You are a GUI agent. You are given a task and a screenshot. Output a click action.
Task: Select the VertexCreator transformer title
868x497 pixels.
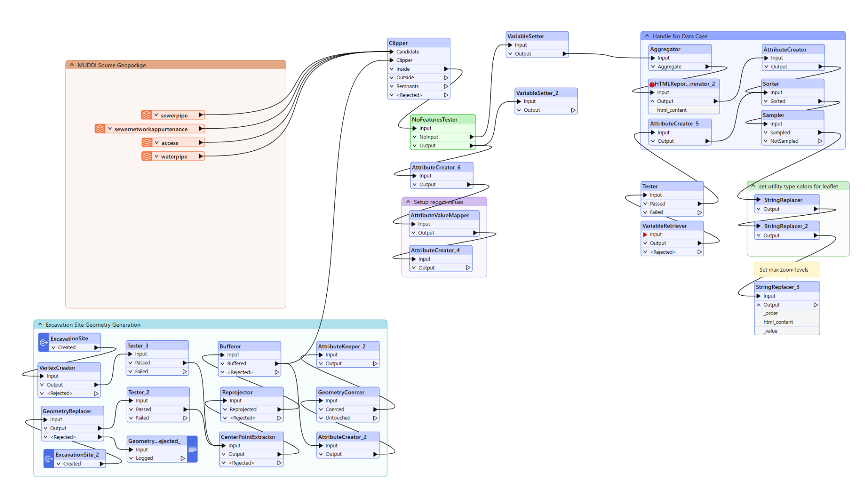click(57, 368)
